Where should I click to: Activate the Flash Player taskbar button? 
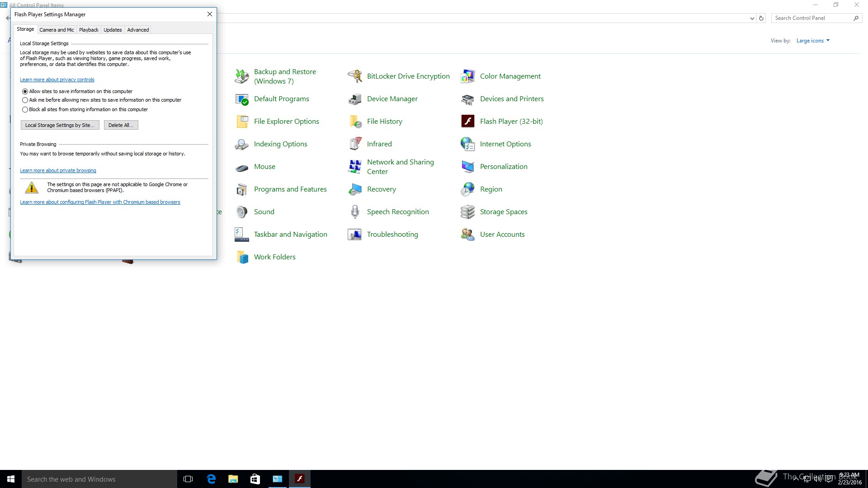pos(299,479)
